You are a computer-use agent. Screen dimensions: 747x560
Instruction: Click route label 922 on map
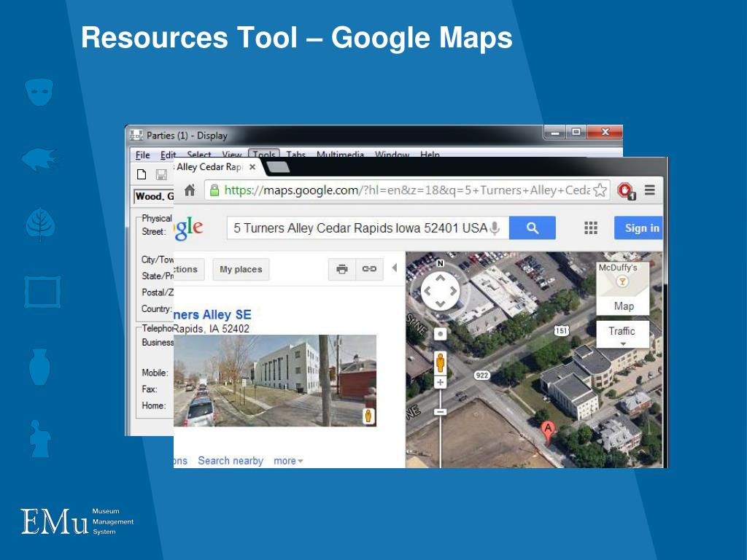point(482,376)
